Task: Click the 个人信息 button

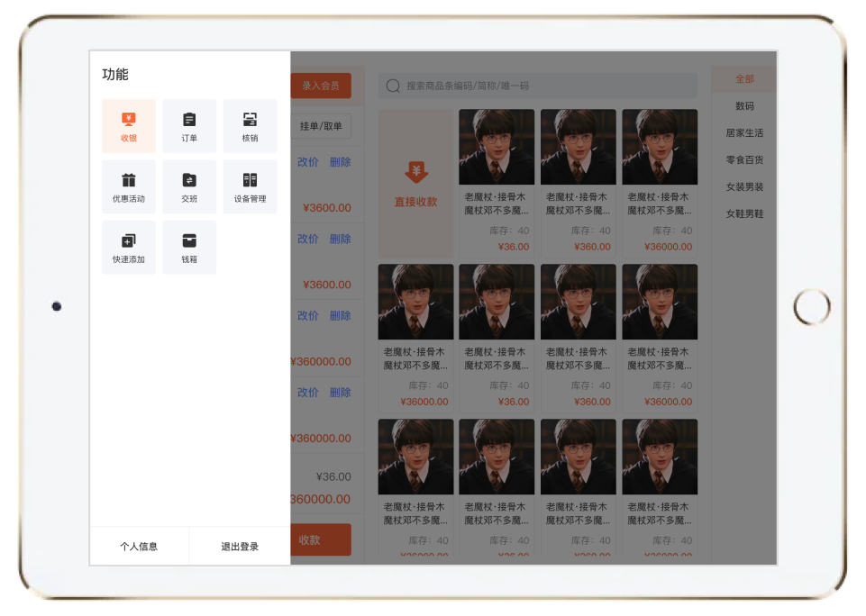Action: tap(139, 547)
